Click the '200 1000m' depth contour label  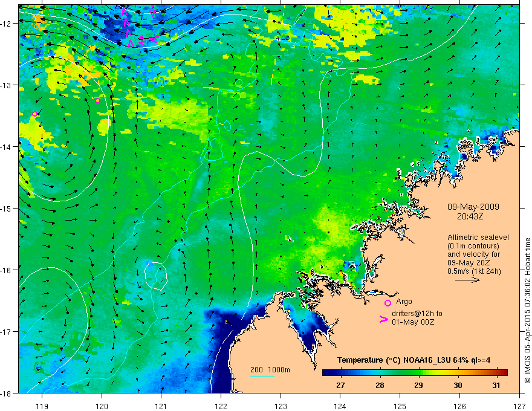click(270, 370)
